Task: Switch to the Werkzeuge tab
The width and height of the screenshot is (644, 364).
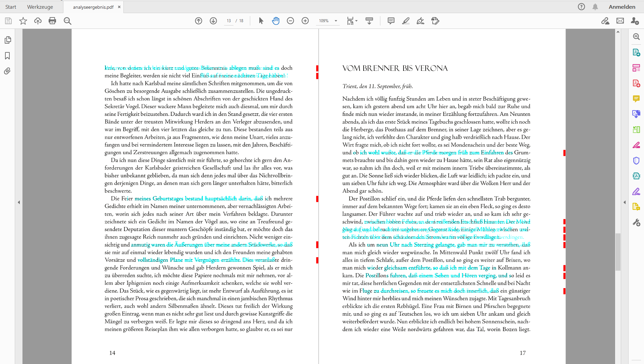Action: tap(40, 7)
